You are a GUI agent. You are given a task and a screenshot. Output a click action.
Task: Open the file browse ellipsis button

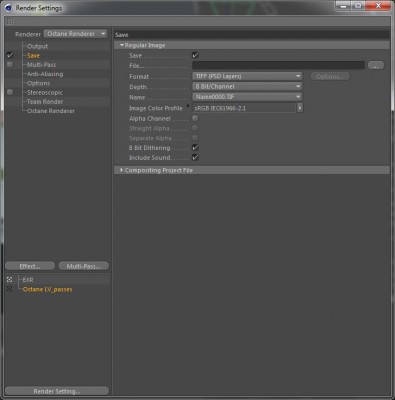(x=376, y=65)
